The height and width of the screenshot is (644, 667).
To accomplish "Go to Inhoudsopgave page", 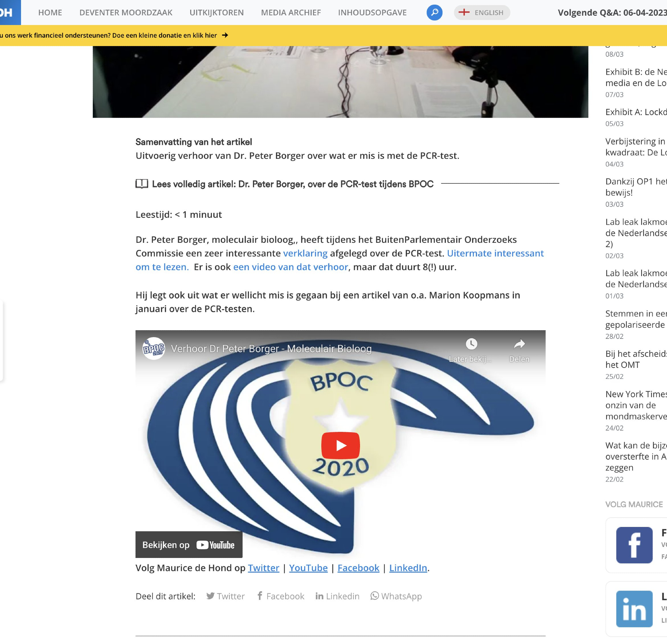I will click(372, 13).
